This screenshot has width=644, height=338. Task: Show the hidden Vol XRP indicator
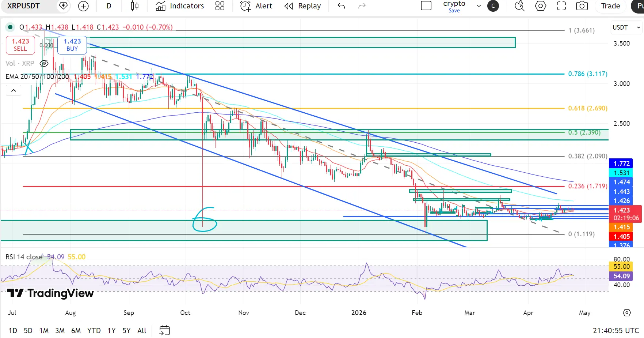pos(44,63)
